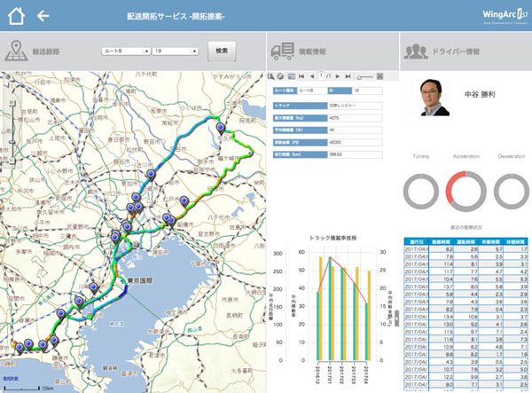Jump to last page in report toolbar
The width and height of the screenshot is (532, 393).
click(347, 76)
